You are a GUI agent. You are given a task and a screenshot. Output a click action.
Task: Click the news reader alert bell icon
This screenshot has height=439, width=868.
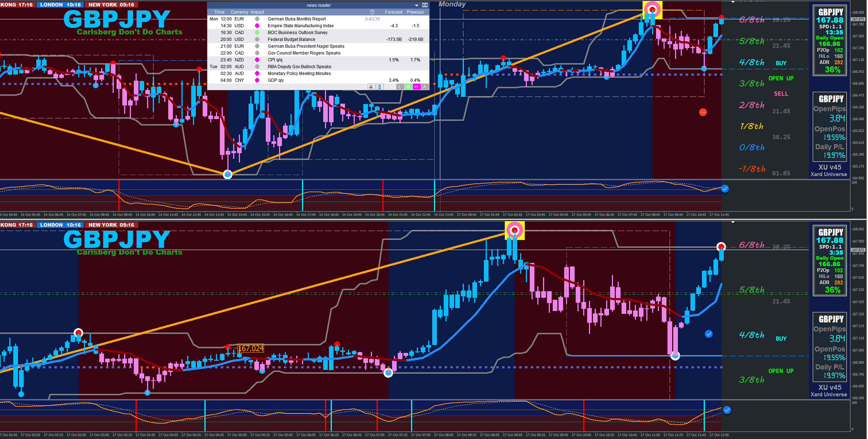coord(371,87)
